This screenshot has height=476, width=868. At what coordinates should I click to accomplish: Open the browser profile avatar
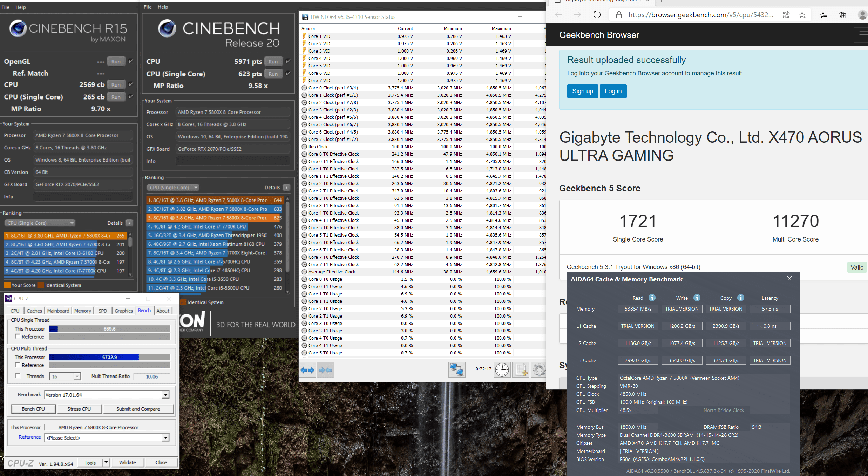tap(863, 15)
